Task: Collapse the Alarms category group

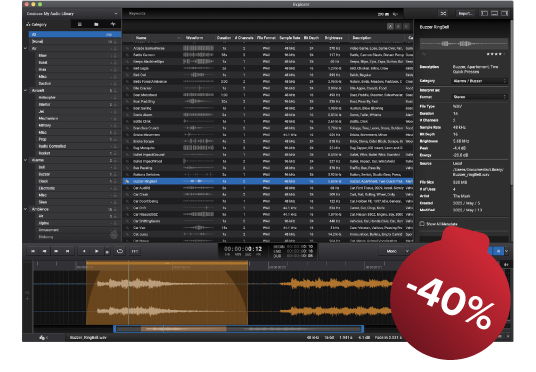Action: [x=25, y=160]
